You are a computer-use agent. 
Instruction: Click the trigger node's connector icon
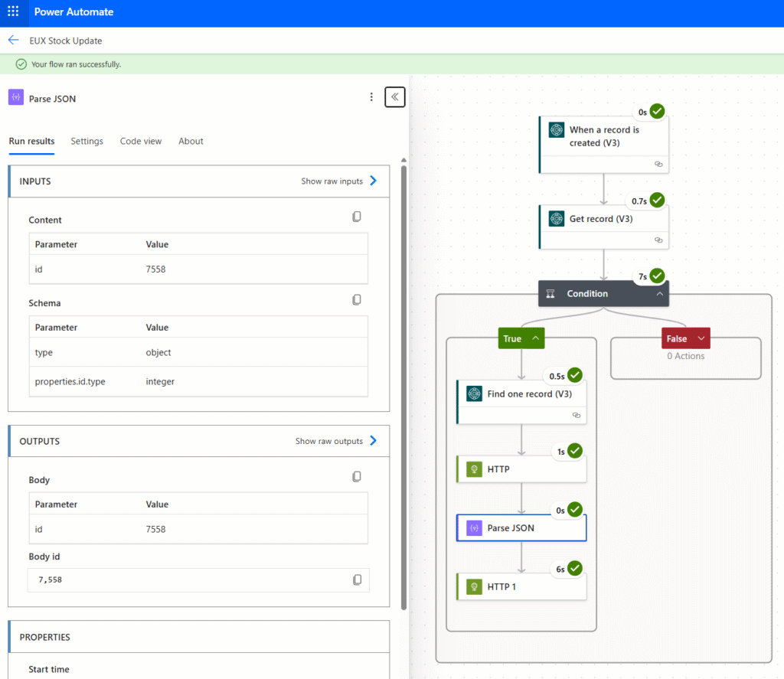[557, 130]
